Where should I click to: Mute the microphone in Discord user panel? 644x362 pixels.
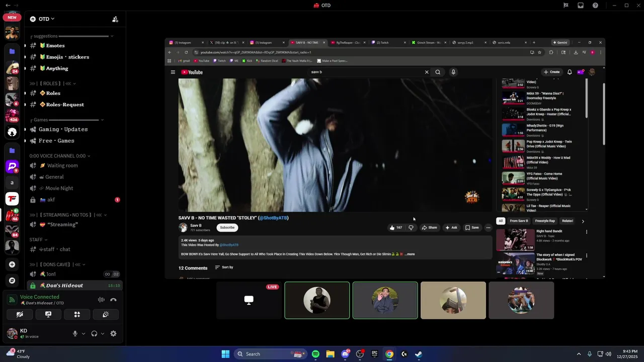click(75, 333)
